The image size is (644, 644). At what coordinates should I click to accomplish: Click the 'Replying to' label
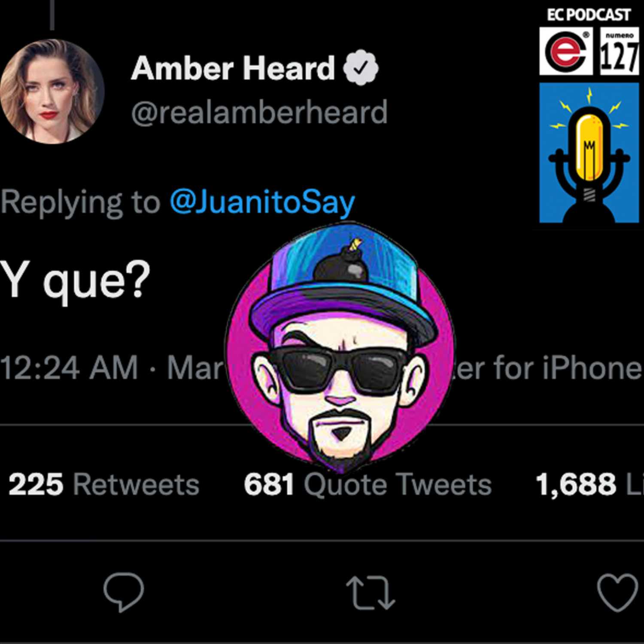[x=80, y=202]
